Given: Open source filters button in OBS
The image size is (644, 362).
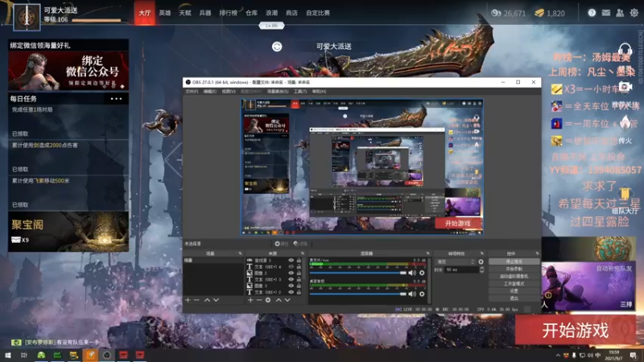Looking at the screenshot, I should point(300,244).
